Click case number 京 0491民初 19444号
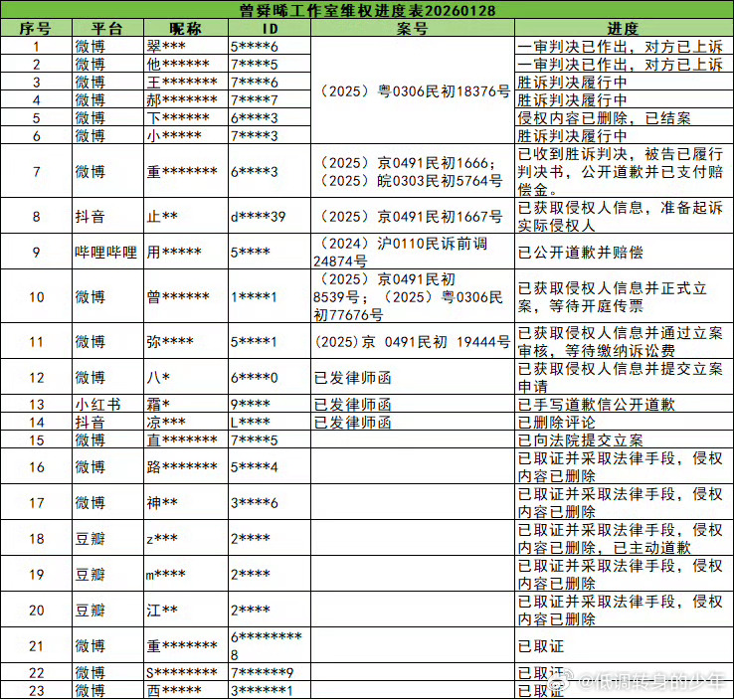The image size is (734, 700). [412, 342]
